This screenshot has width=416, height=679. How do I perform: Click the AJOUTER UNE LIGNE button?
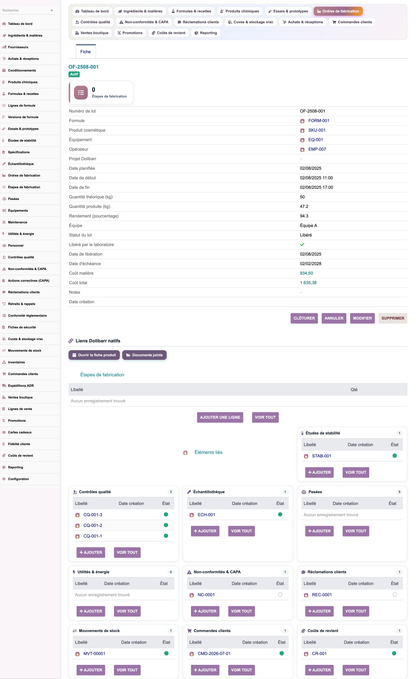click(x=220, y=417)
